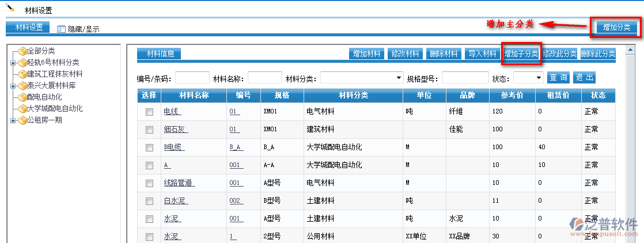
Task: Click the folder icon beside 全部分类
Action: (x=22, y=51)
